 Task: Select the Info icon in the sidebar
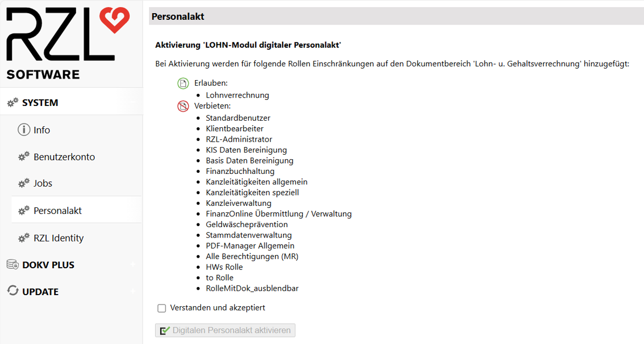[x=22, y=129]
